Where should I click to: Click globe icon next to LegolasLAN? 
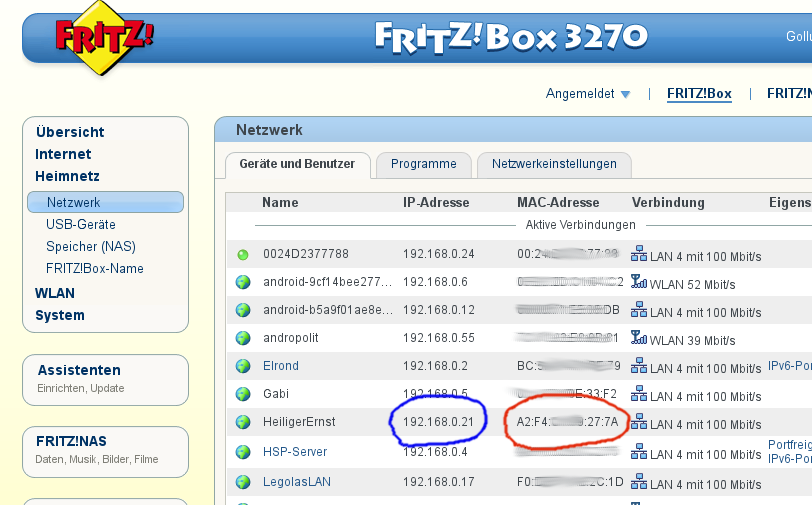tap(242, 482)
